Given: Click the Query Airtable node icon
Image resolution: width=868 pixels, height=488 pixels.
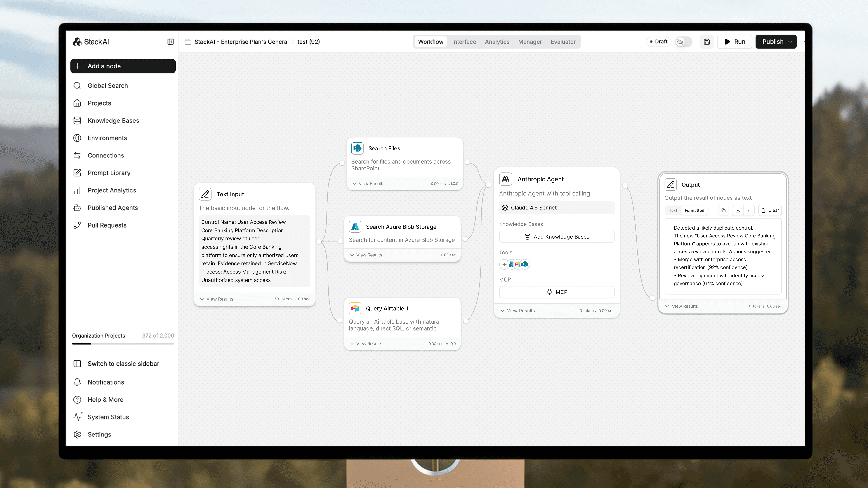Looking at the screenshot, I should click(x=355, y=308).
